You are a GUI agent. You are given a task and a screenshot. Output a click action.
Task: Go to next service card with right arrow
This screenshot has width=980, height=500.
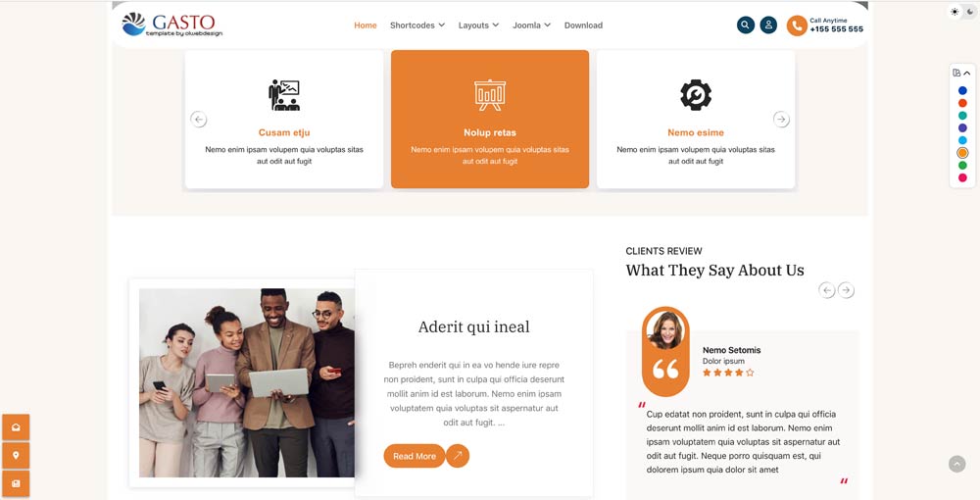click(x=781, y=119)
